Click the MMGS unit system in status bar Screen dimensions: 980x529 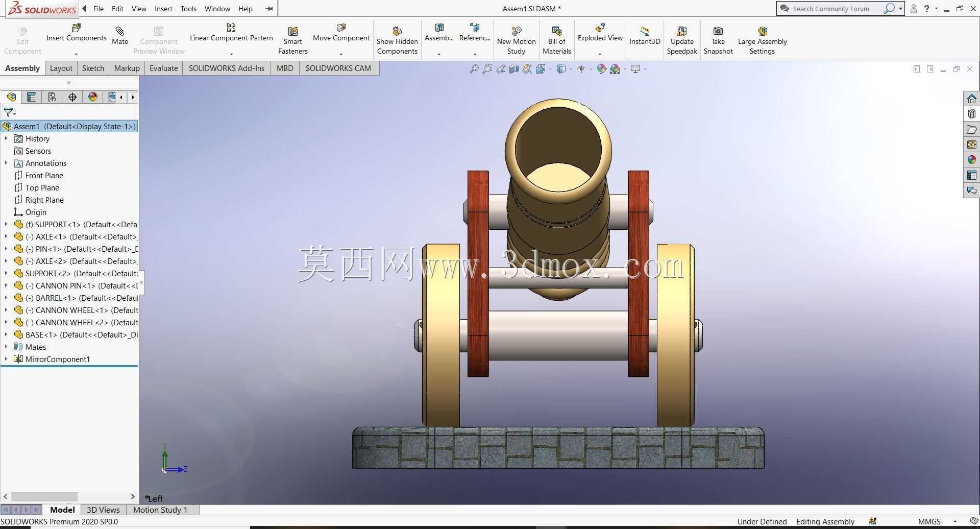tap(929, 521)
